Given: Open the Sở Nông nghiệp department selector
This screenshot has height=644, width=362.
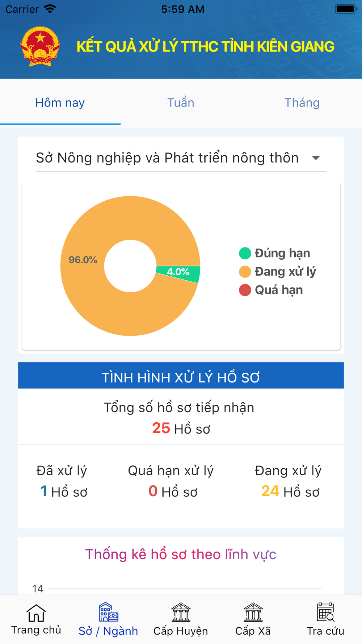Looking at the screenshot, I should point(181,158).
